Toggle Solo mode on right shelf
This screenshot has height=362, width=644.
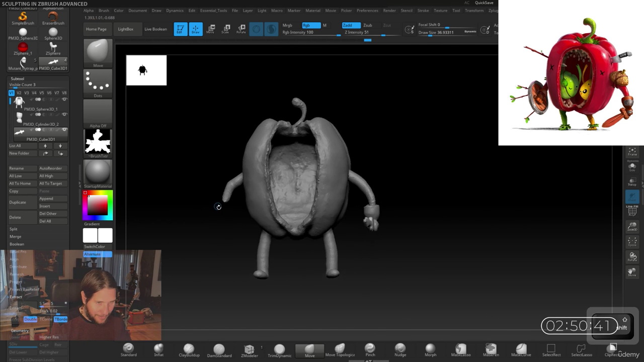(632, 166)
